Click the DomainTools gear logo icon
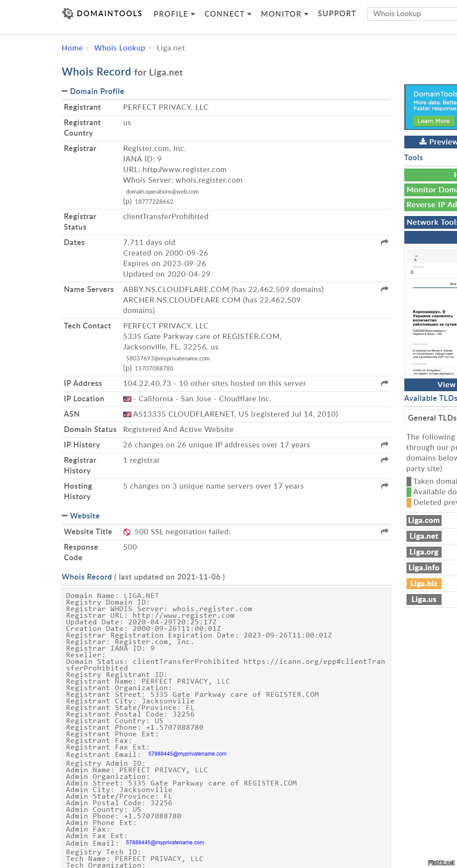The width and height of the screenshot is (457, 868). (68, 14)
